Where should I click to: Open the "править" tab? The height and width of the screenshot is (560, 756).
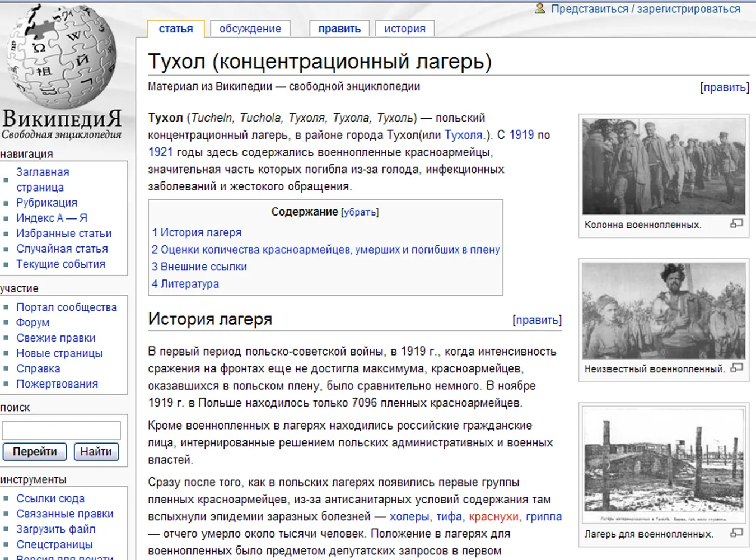[x=339, y=28]
